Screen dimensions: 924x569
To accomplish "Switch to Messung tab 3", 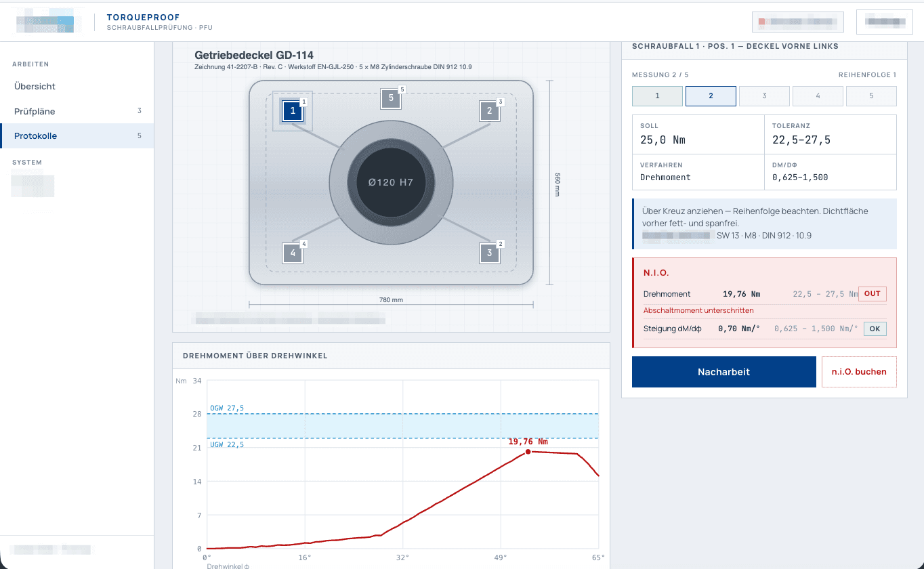I will pyautogui.click(x=764, y=96).
